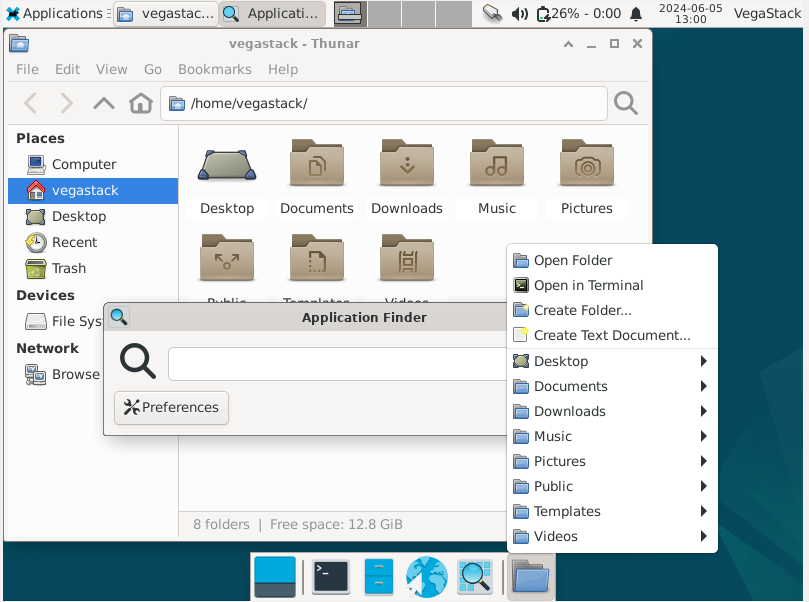This screenshot has height=602, width=809.
Task: Launch the web browser from the dock
Action: tap(425, 577)
